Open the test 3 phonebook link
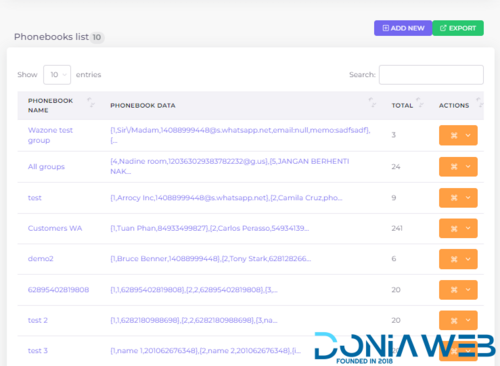The image size is (500, 366). [x=37, y=351]
